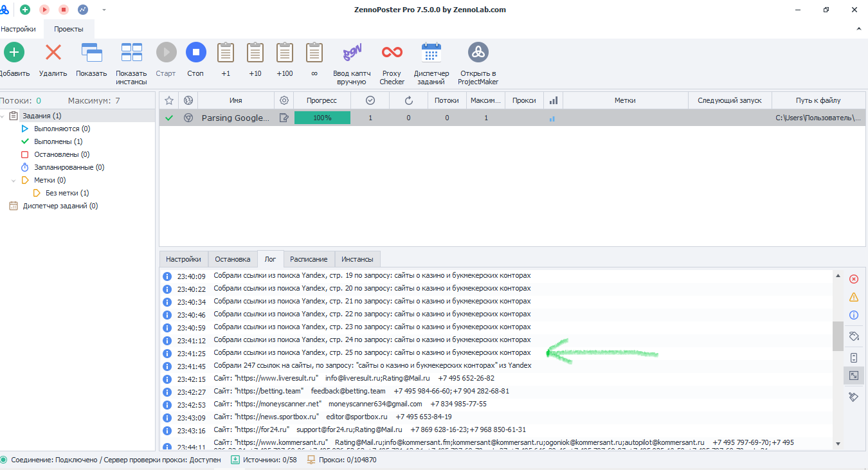Click the Потоки column header

tap(447, 100)
